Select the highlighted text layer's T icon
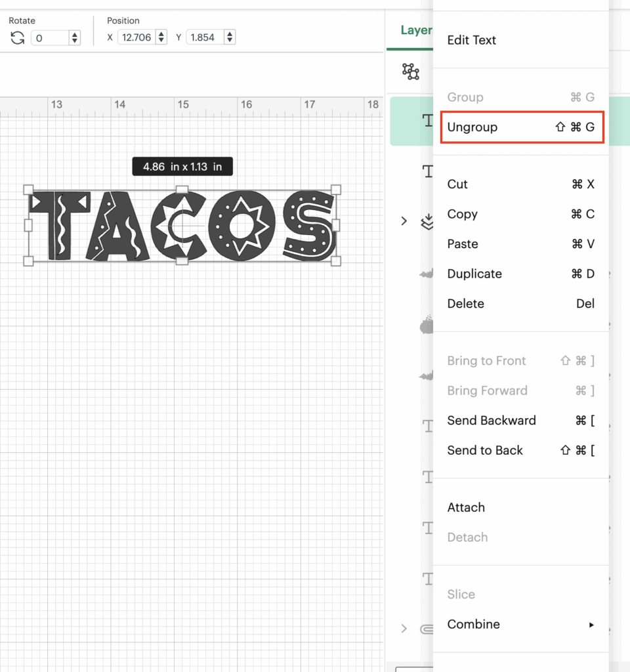 point(428,120)
